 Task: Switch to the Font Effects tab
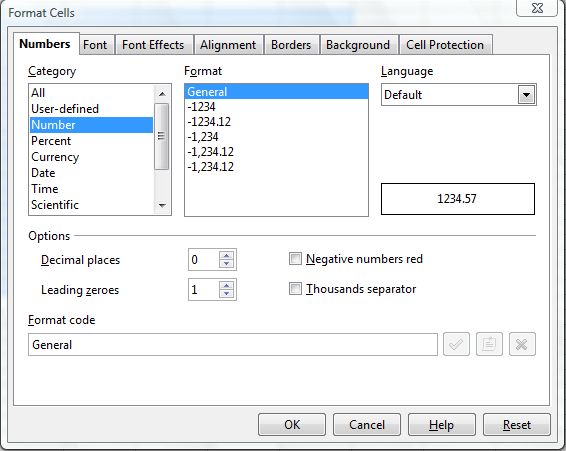coord(153,45)
